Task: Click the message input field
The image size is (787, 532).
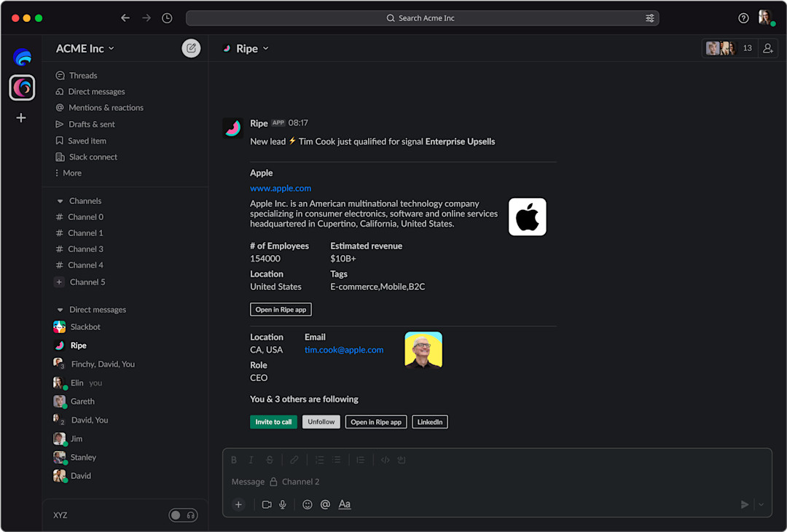Action: (497, 482)
